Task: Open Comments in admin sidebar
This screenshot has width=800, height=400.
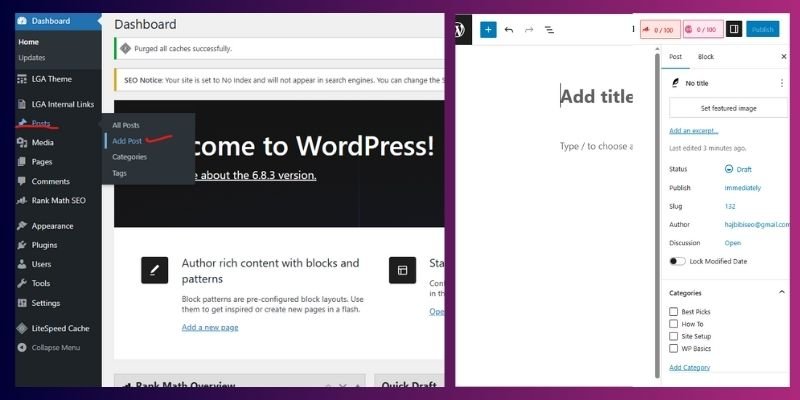Action: (51, 181)
